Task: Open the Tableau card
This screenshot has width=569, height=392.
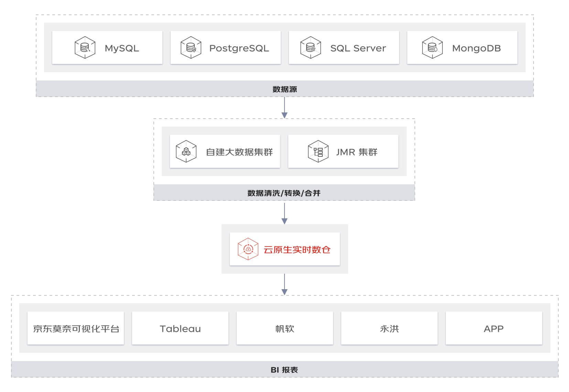Action: pos(180,328)
